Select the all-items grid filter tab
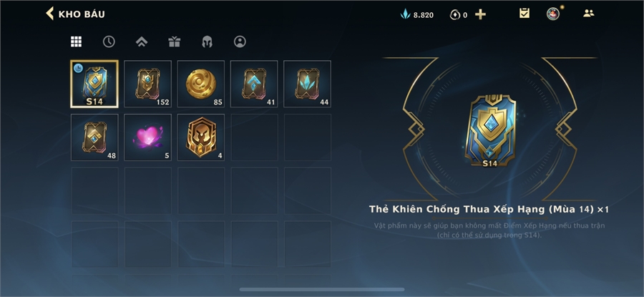Image resolution: width=644 pixels, height=297 pixels. coord(76,42)
